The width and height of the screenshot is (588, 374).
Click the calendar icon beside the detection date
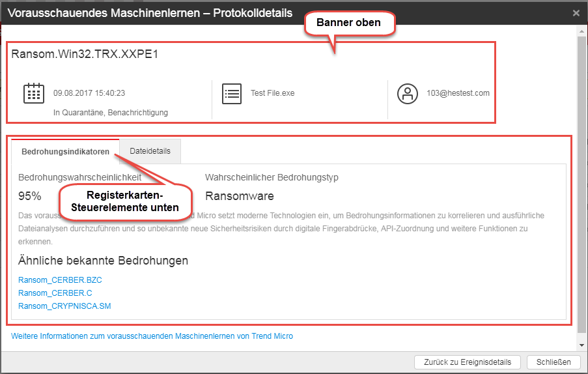34,93
